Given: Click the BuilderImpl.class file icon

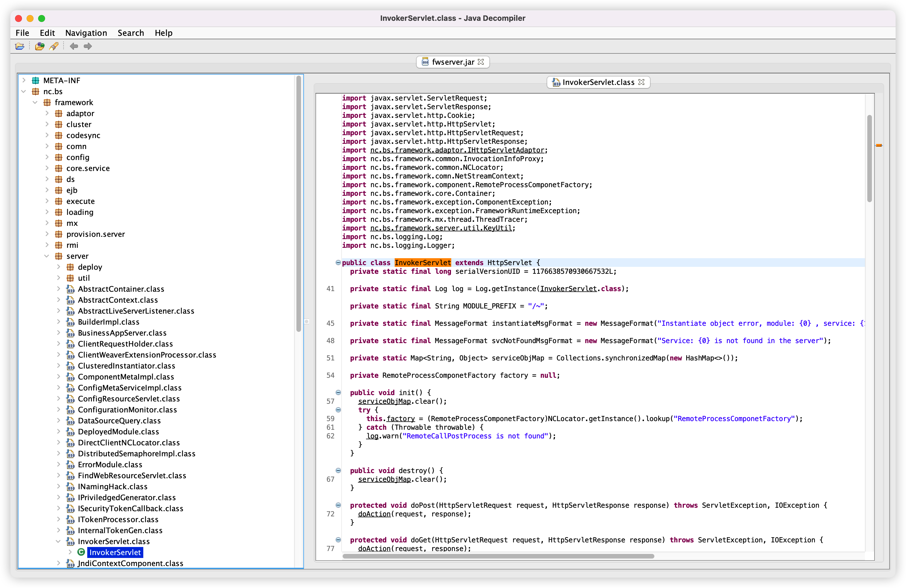Looking at the screenshot, I should tap(70, 322).
